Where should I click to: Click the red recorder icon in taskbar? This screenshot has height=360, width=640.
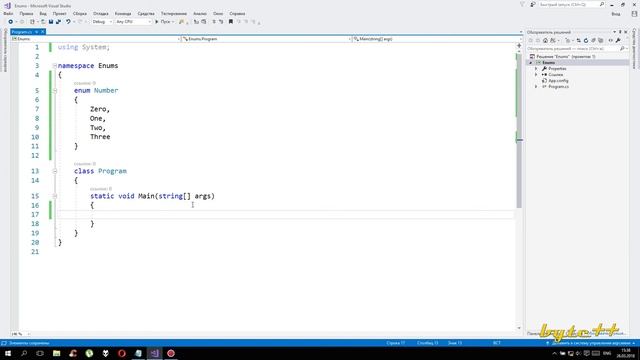(x=171, y=353)
